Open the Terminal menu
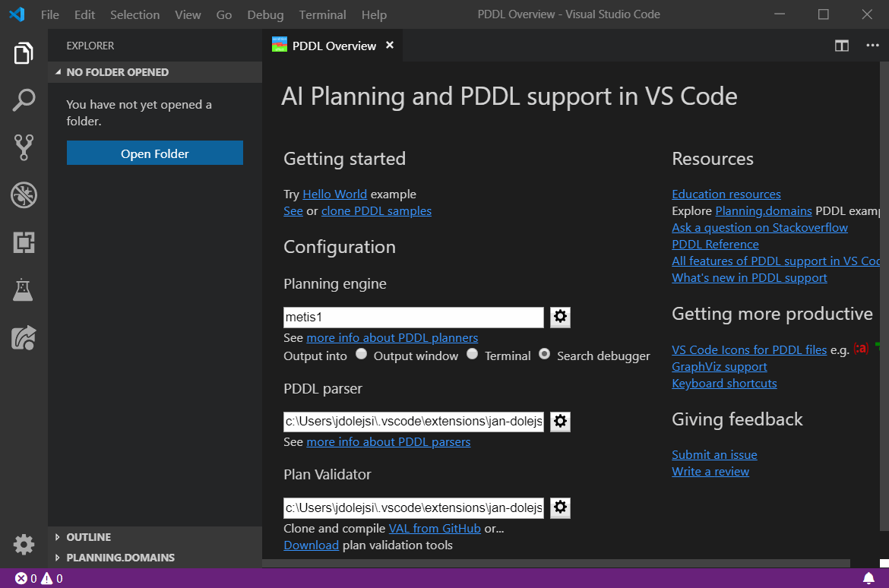 pyautogui.click(x=323, y=14)
